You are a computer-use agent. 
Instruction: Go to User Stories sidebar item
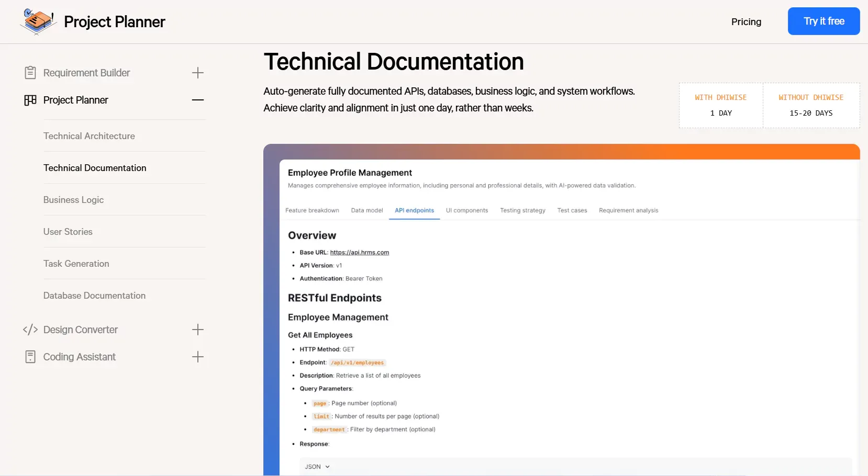[68, 232]
